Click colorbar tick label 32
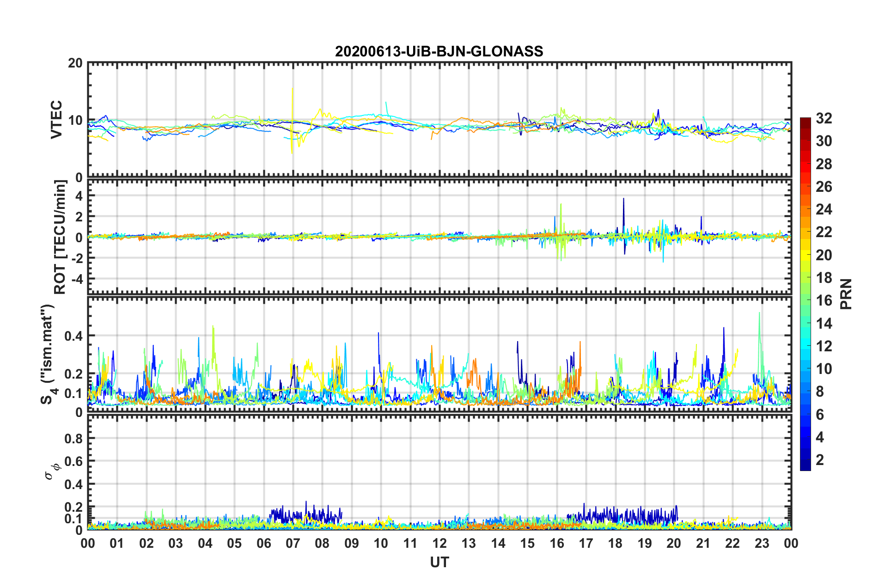Screen dimensions: 879x588 pos(824,118)
